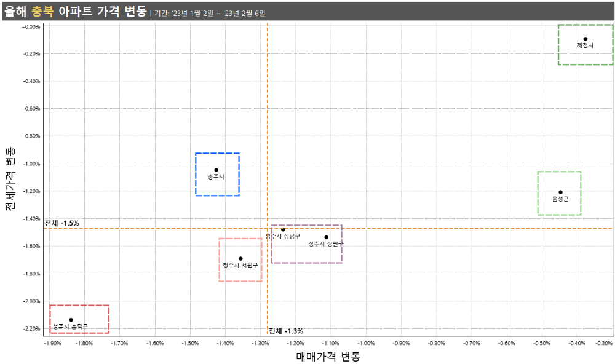This screenshot has width=615, height=364.
Task: Click the -1.00% y-axis tick label
Action: pos(31,164)
